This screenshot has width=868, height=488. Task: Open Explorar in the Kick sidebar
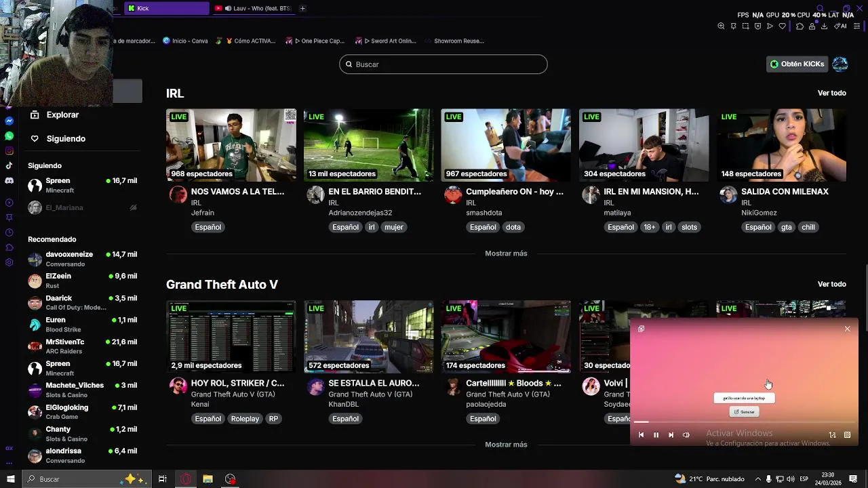[55, 115]
